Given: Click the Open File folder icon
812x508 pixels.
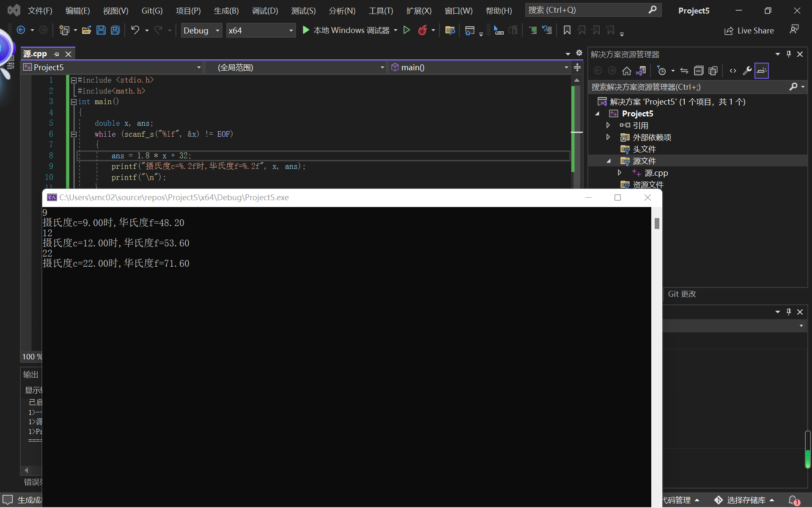Looking at the screenshot, I should pyautogui.click(x=87, y=30).
